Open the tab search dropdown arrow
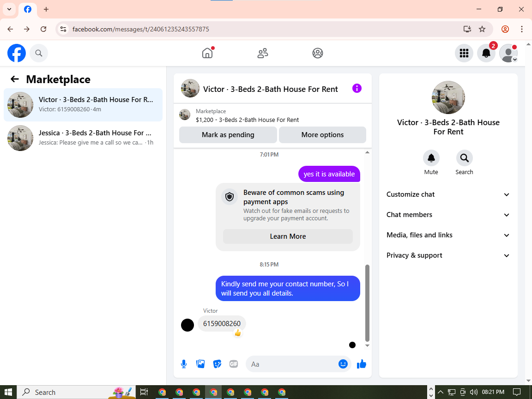 (9, 9)
